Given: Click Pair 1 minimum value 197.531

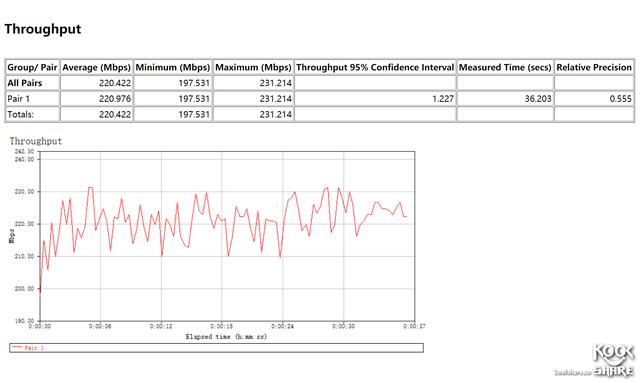Looking at the screenshot, I should 194,98.
